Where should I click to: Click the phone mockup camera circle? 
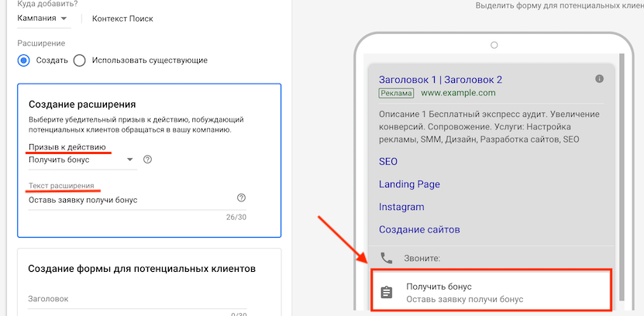492,45
